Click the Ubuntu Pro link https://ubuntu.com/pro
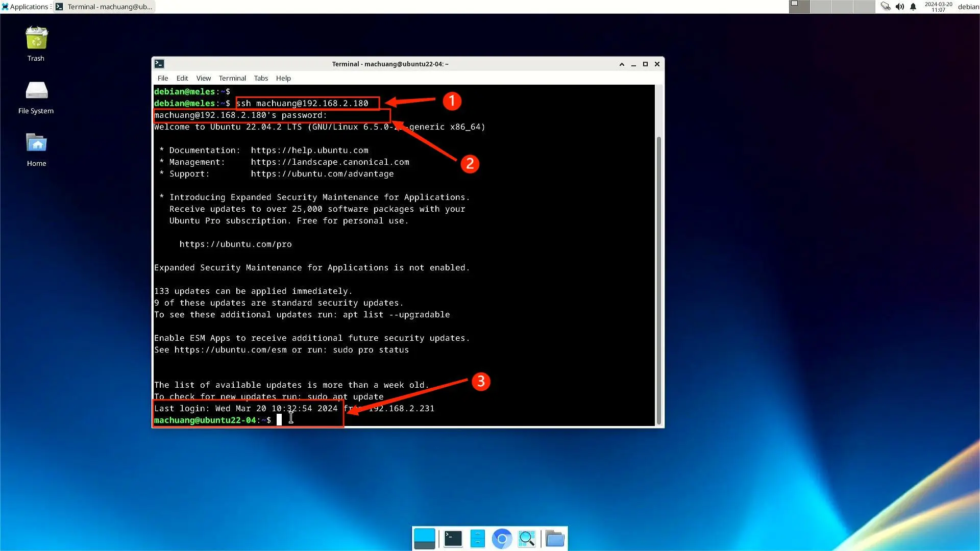Image resolution: width=980 pixels, height=551 pixels. click(235, 243)
